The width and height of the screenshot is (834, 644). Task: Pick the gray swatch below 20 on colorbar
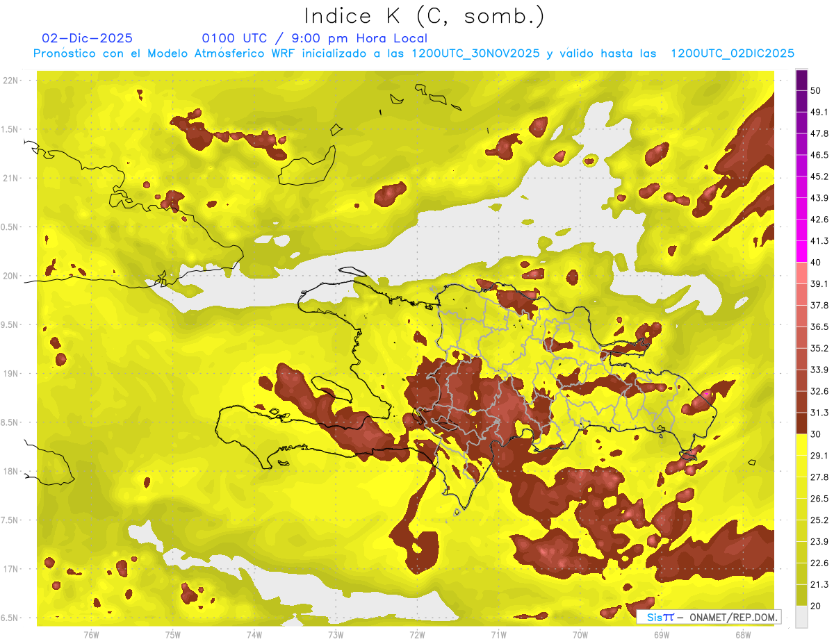tap(802, 617)
